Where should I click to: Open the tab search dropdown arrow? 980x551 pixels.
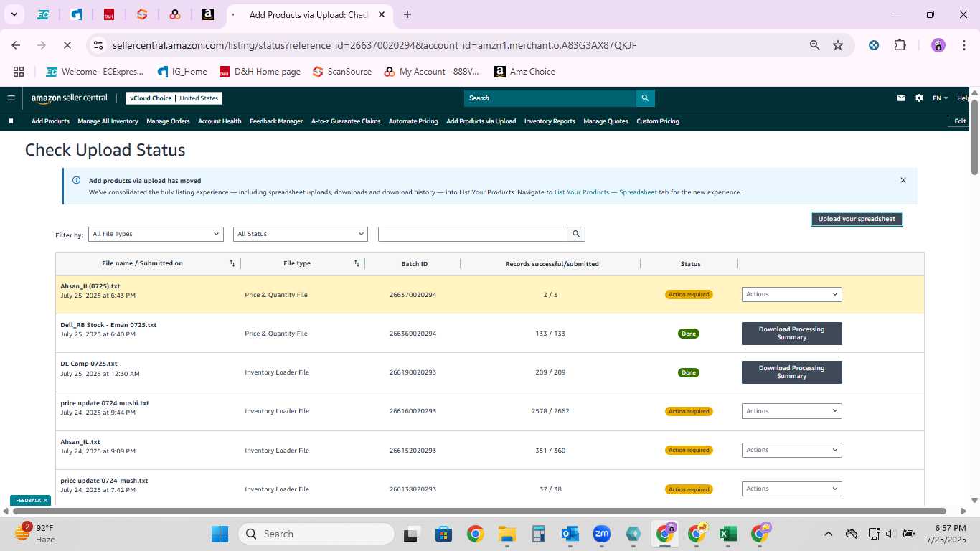click(14, 14)
